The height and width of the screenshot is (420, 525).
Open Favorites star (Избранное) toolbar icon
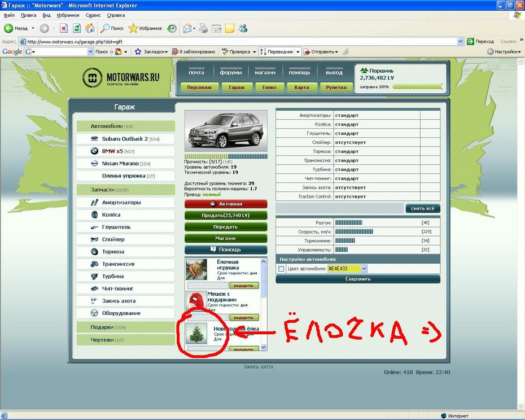[133, 28]
